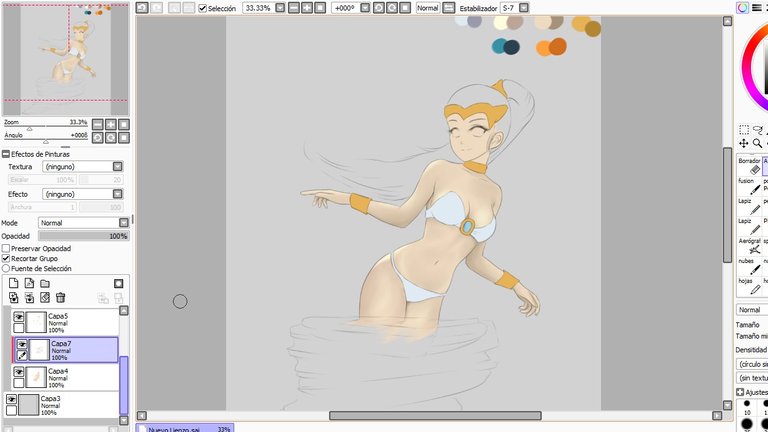768x432 pixels.
Task: Collapse the Efectos de Pinturas section
Action: [6, 154]
